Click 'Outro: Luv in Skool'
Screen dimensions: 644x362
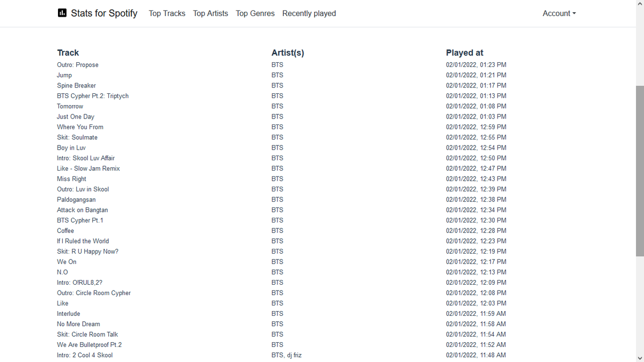point(83,189)
